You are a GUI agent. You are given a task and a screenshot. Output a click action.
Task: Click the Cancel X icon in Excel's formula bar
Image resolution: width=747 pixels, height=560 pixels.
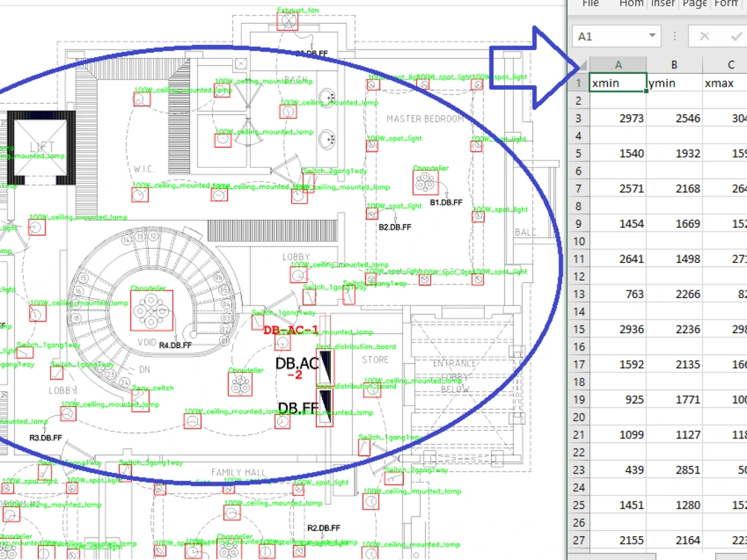(x=704, y=36)
